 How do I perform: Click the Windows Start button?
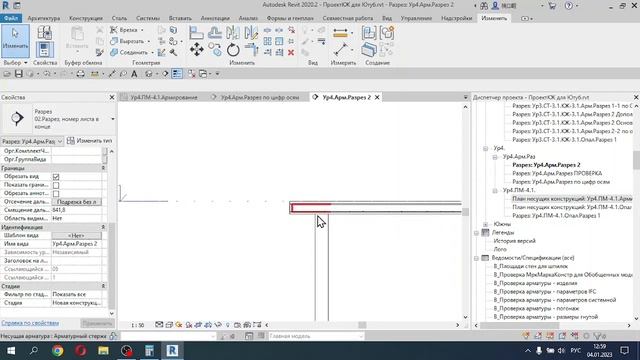click(11, 351)
